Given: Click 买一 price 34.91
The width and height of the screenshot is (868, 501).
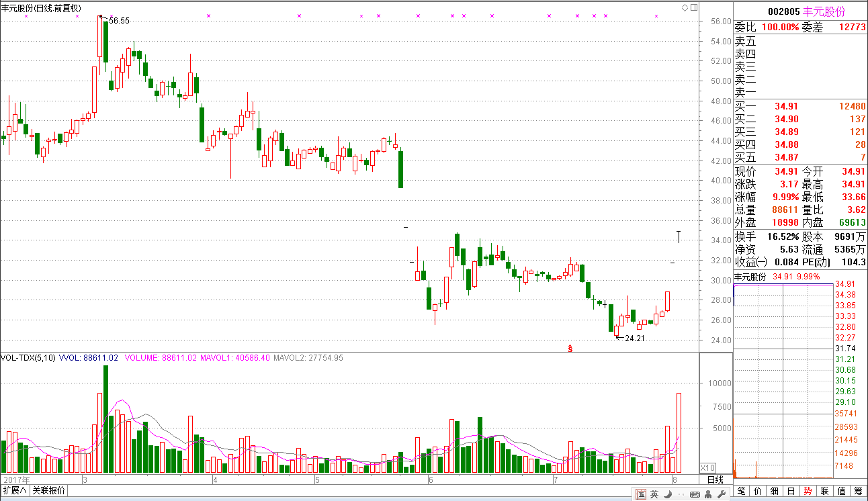Looking at the screenshot, I should click(786, 106).
